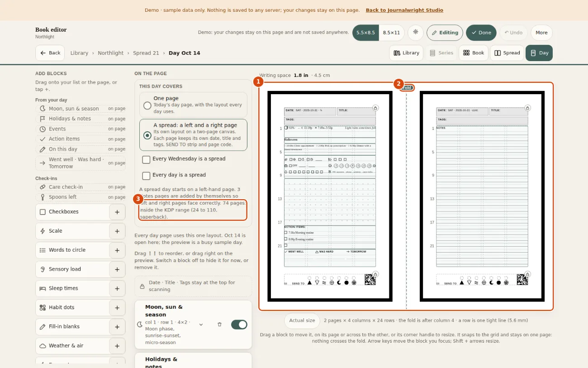Open the More menu

541,33
